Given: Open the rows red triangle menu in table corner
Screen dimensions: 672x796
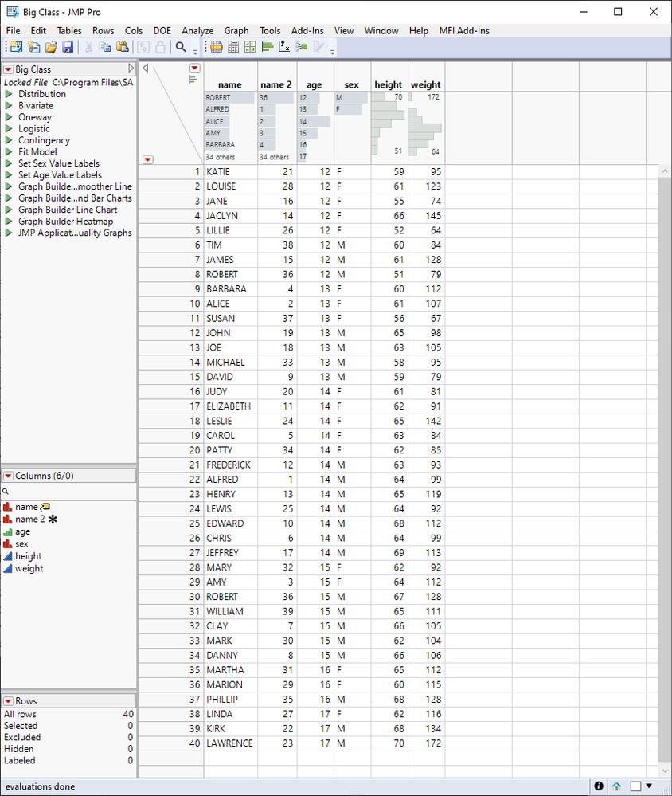Looking at the screenshot, I should pyautogui.click(x=147, y=159).
